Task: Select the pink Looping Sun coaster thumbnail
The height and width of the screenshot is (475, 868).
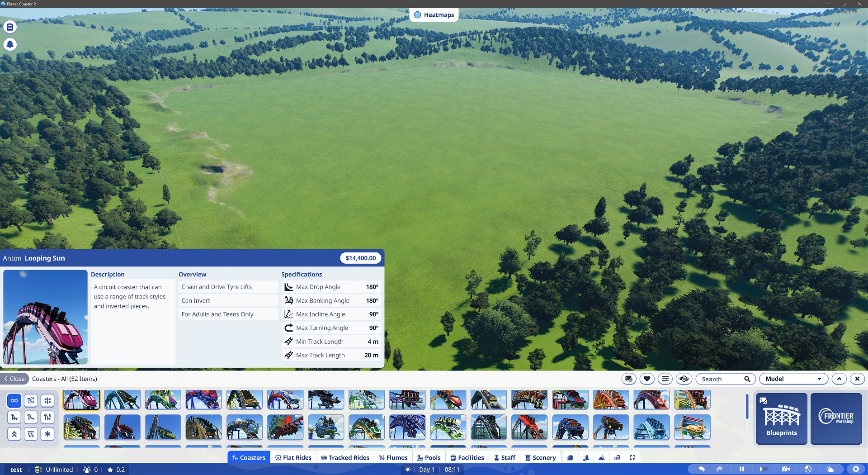Action: tap(81, 400)
